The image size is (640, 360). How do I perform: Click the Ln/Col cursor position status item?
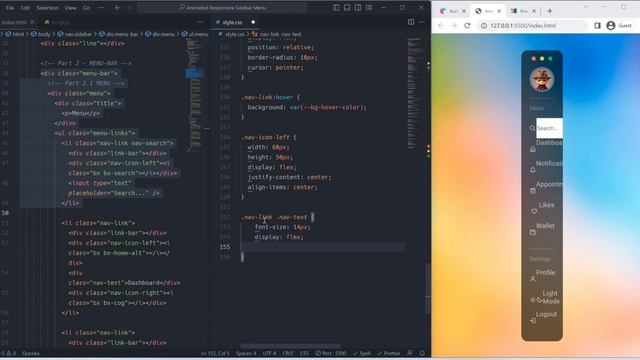[215, 353]
